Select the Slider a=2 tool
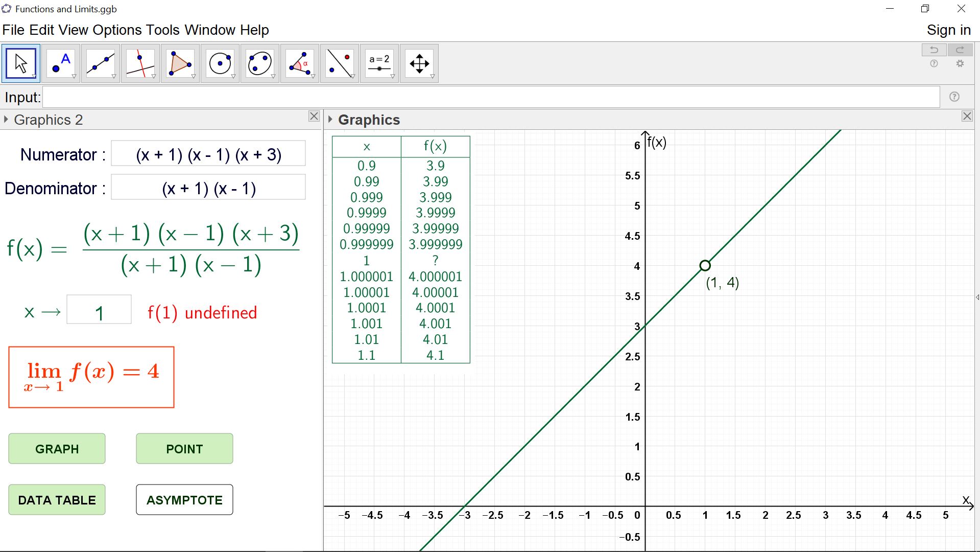The height and width of the screenshot is (552, 980). tap(379, 63)
